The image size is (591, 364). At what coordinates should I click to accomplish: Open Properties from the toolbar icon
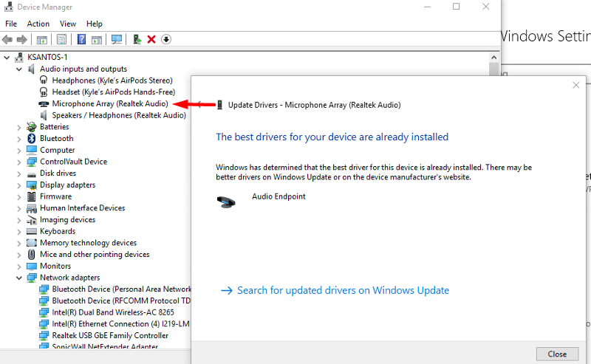pos(61,39)
